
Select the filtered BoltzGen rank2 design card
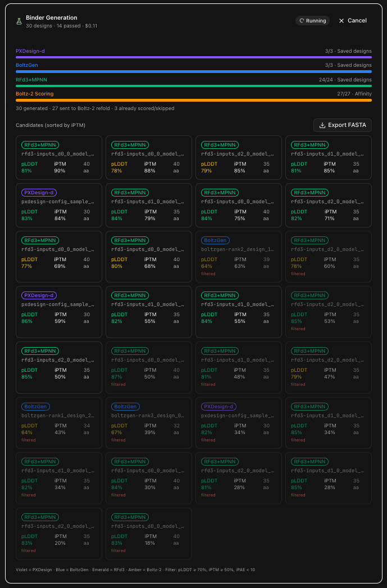(239, 257)
